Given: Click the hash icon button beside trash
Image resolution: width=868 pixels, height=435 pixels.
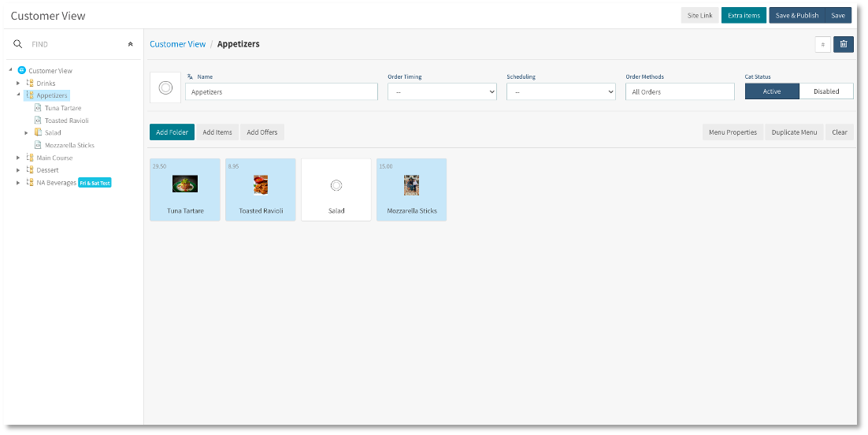Looking at the screenshot, I should coord(823,44).
